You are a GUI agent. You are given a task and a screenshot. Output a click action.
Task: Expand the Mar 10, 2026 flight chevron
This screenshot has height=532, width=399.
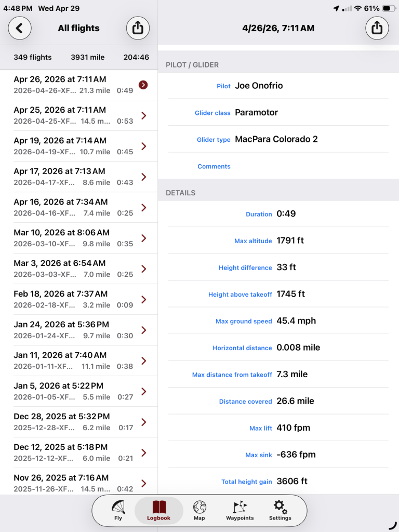[x=144, y=238]
